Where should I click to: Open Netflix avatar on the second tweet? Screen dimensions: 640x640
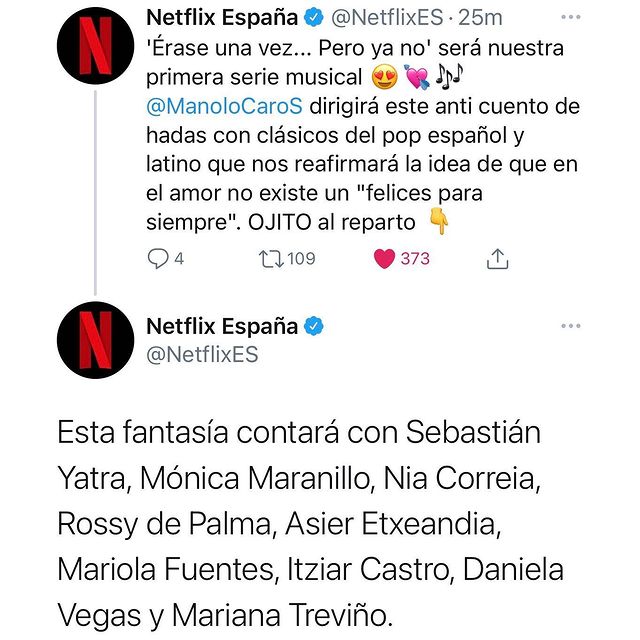pyautogui.click(x=96, y=342)
